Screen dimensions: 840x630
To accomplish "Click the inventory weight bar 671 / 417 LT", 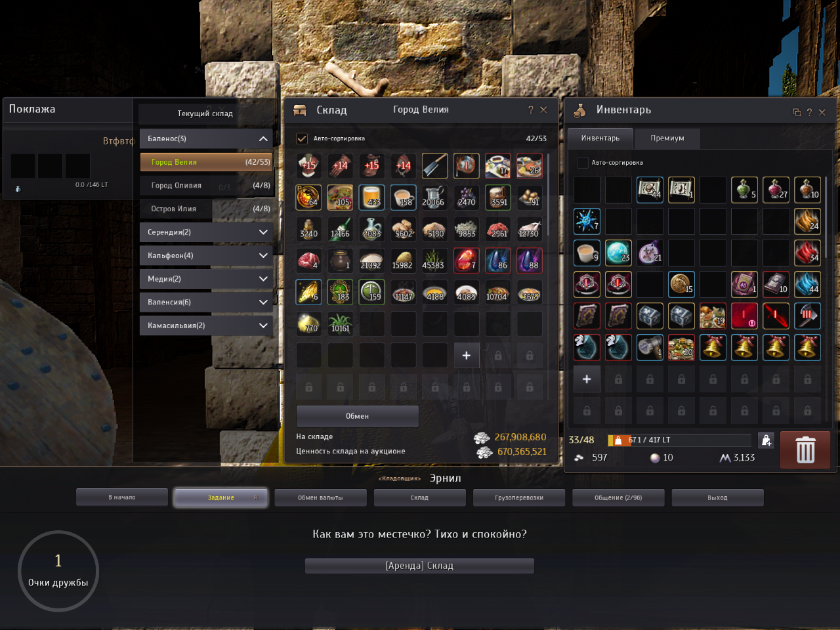I will [x=679, y=440].
